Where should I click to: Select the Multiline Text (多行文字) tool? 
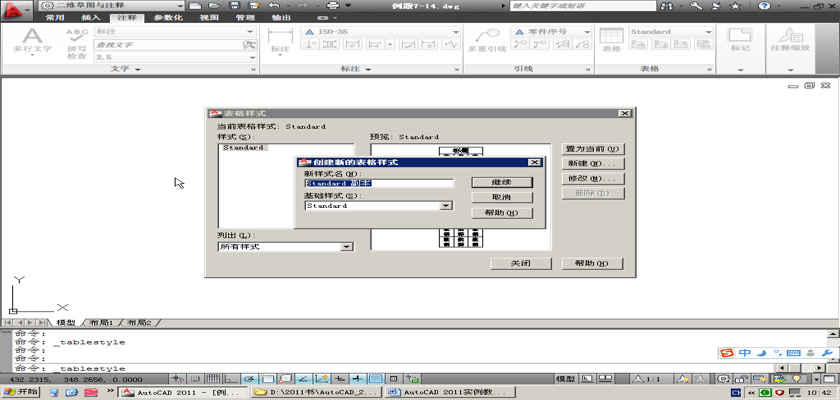(x=32, y=40)
